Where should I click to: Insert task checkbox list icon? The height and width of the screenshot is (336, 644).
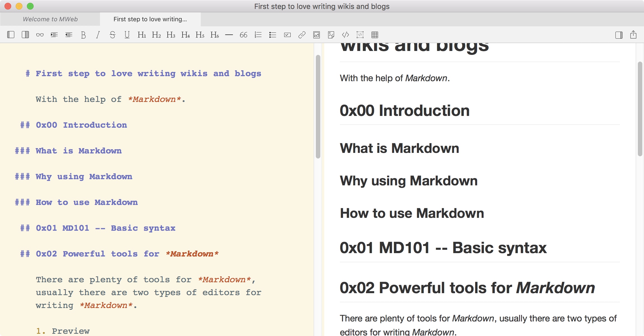[287, 35]
